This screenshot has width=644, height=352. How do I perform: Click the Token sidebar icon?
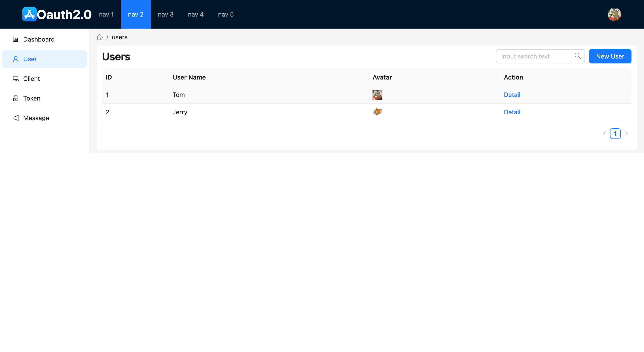16,98
